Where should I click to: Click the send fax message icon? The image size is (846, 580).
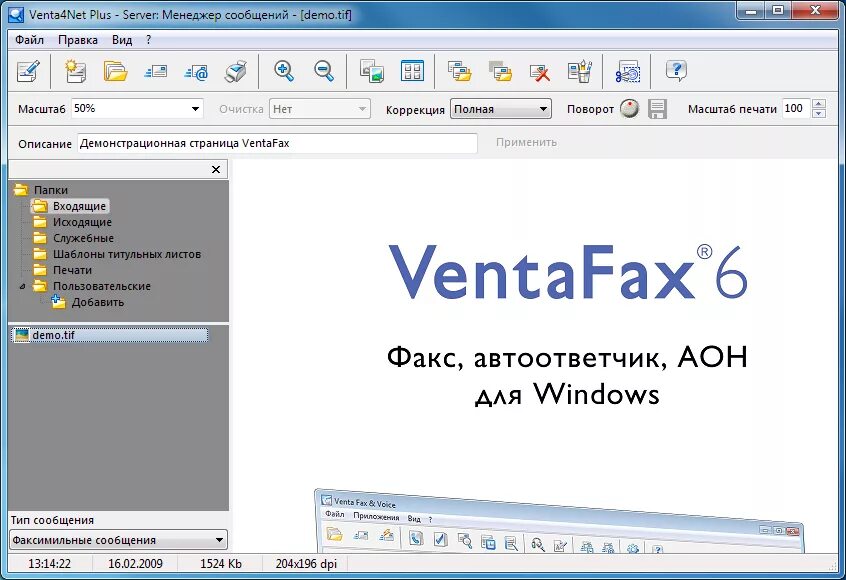(155, 71)
